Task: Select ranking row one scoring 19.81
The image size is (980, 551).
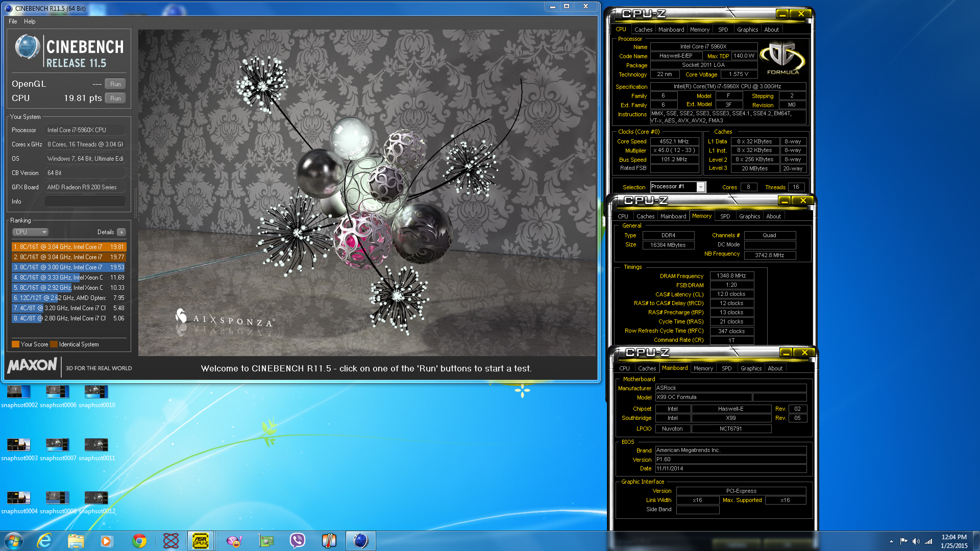Action: [x=69, y=247]
